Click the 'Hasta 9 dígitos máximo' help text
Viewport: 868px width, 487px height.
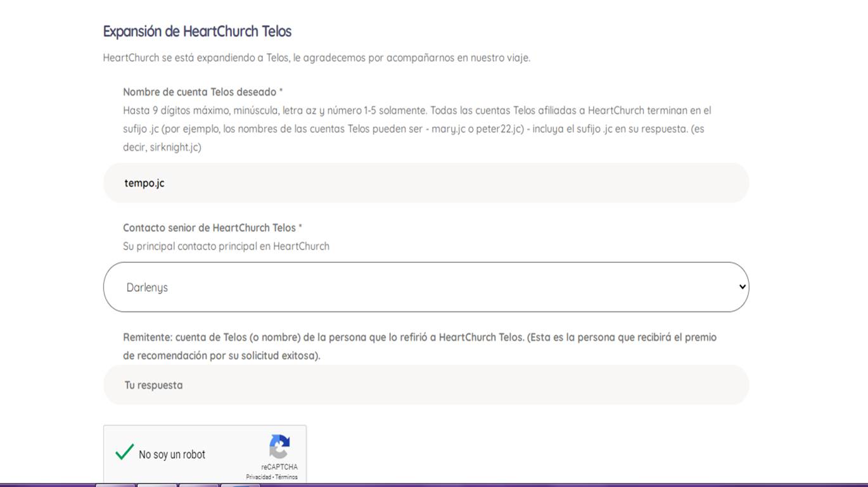[x=417, y=129]
